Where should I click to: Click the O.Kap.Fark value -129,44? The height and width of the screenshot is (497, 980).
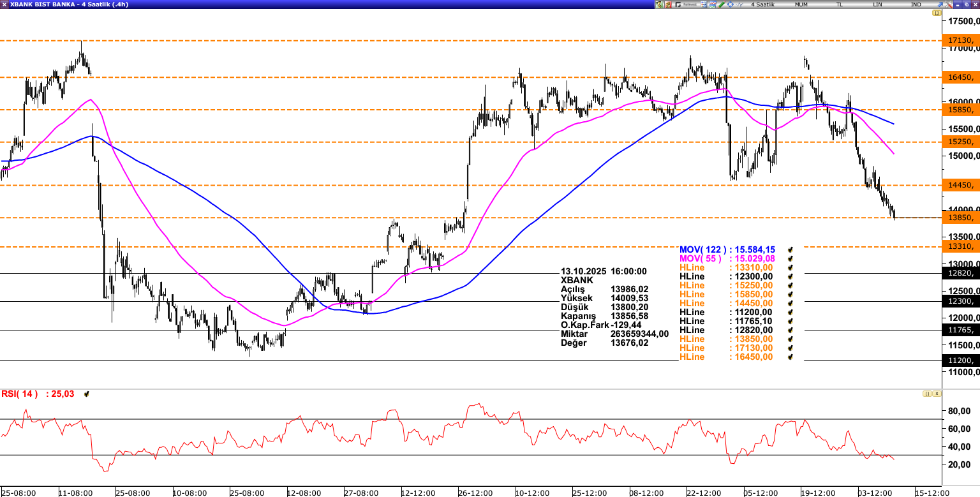pyautogui.click(x=626, y=325)
